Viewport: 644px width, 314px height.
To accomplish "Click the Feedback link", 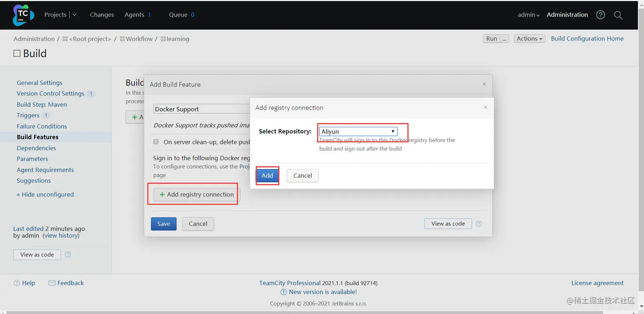I will coord(71,283).
